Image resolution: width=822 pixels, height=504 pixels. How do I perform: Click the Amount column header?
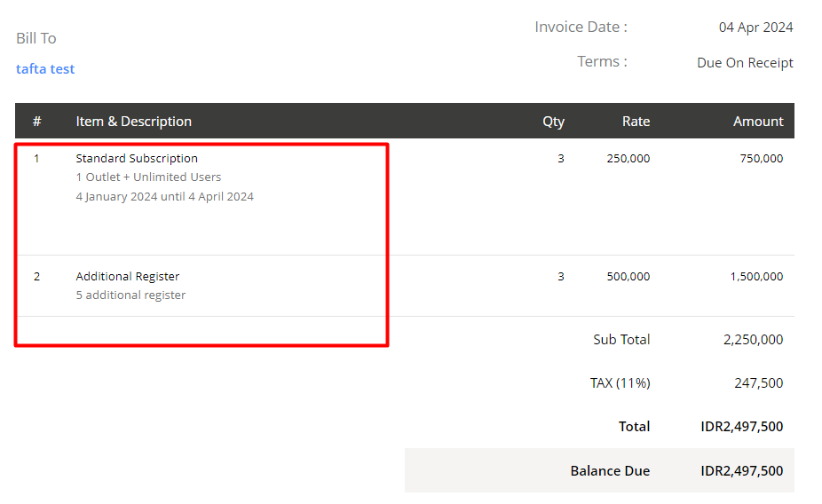(758, 122)
